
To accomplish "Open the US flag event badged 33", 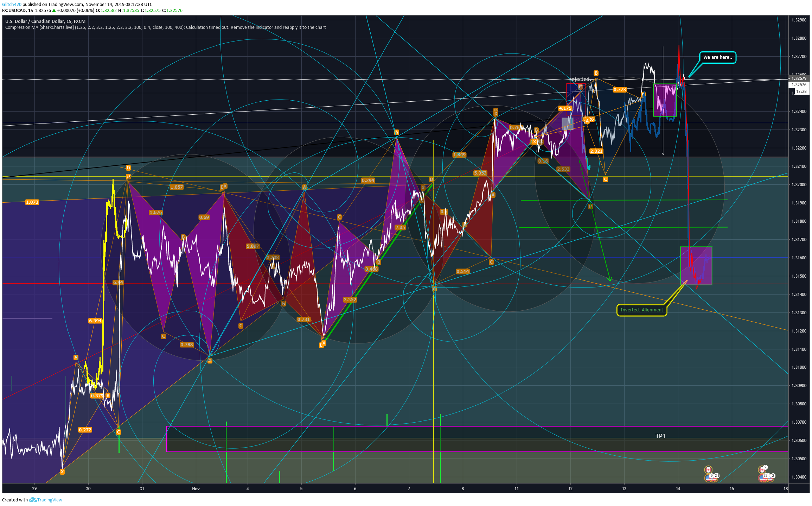I will 763,477.
